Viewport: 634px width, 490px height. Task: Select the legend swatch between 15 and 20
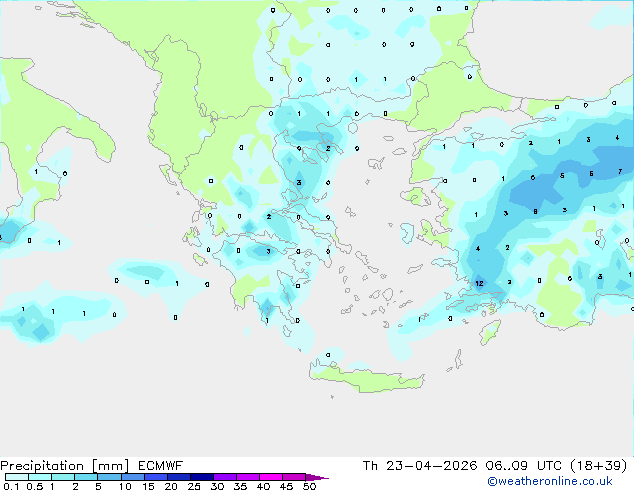point(156,477)
